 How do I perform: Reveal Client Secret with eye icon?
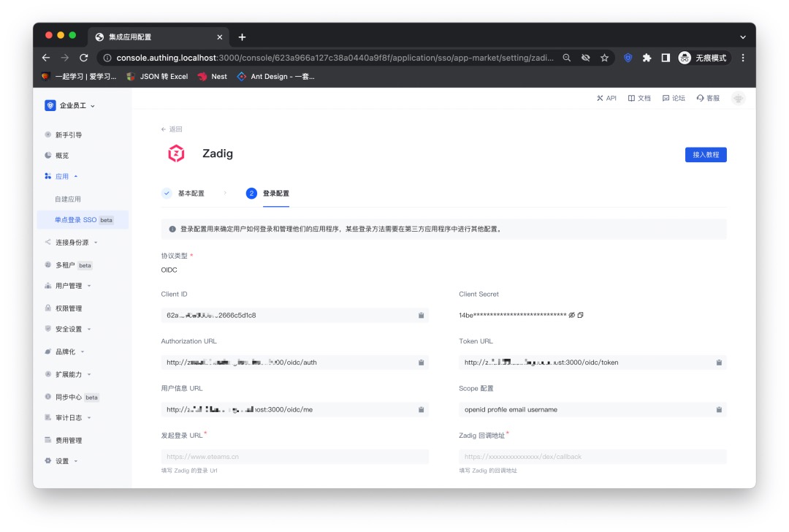point(571,315)
